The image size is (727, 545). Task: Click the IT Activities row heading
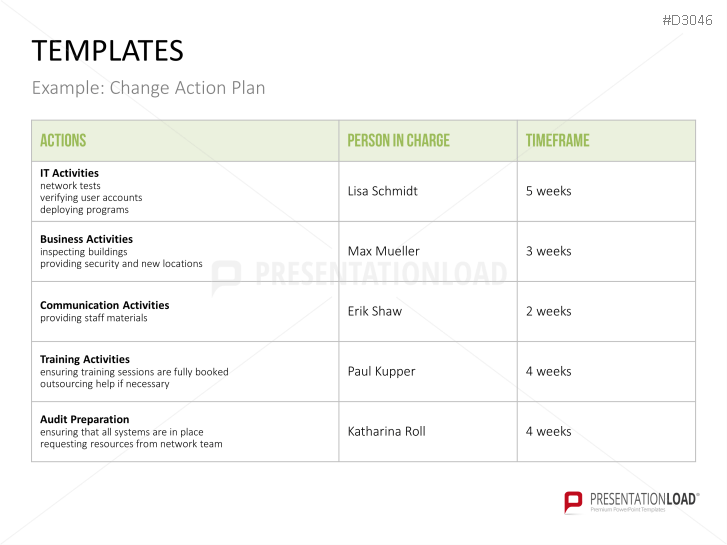click(x=69, y=173)
